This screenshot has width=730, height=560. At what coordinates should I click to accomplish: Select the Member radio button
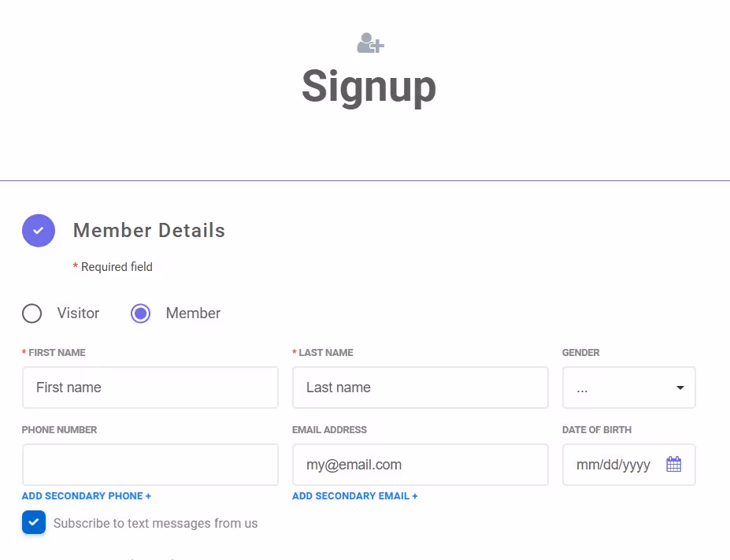point(140,313)
